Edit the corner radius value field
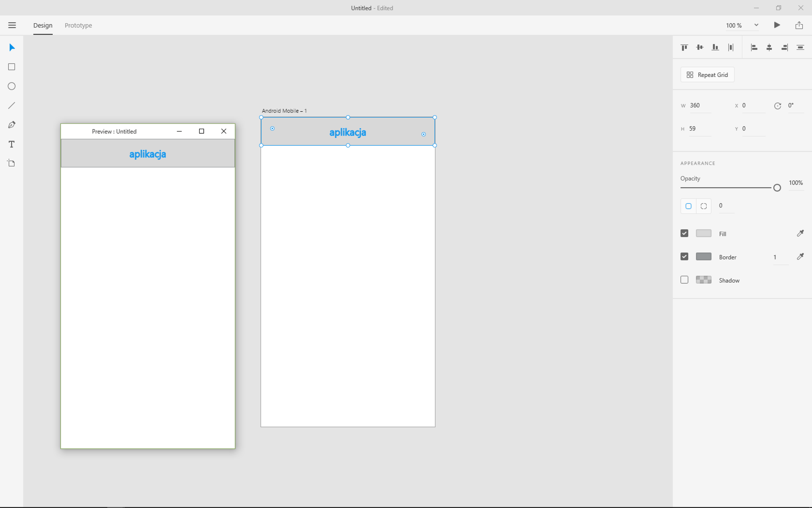812x508 pixels. tap(726, 206)
